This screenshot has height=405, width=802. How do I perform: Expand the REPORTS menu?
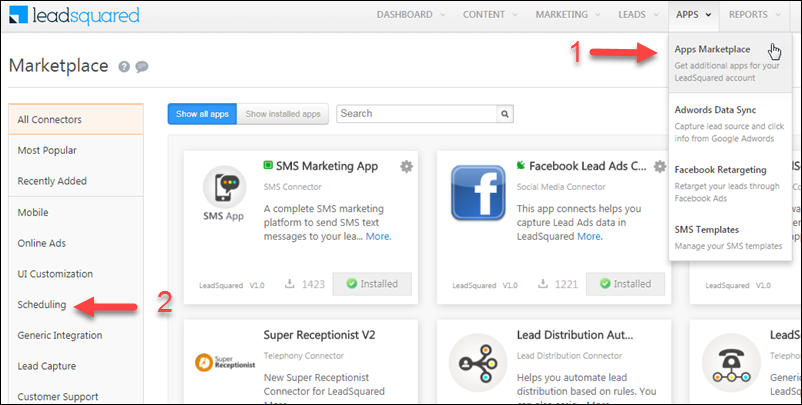tap(755, 15)
